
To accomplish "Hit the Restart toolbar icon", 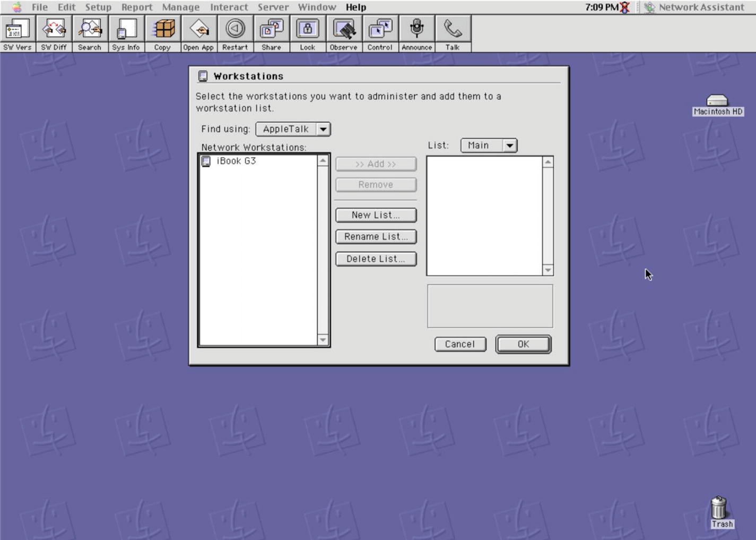I will (x=235, y=33).
